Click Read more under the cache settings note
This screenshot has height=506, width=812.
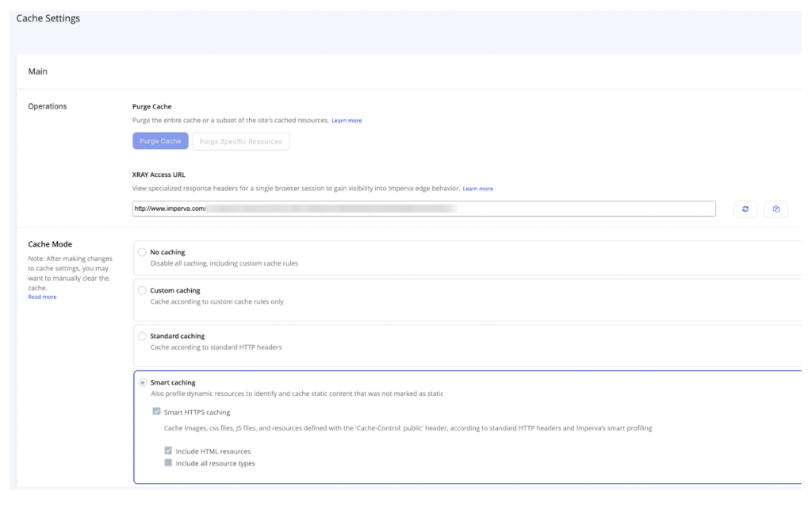[42, 297]
